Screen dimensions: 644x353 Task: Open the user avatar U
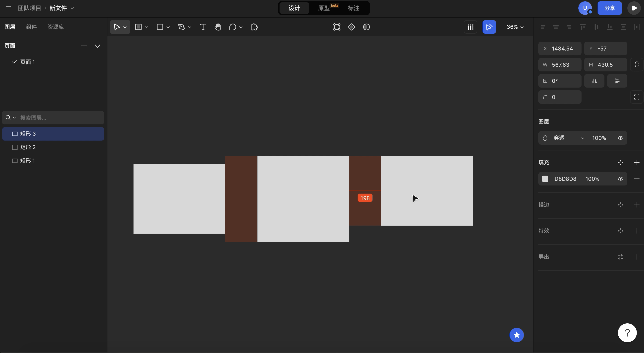coord(585,8)
